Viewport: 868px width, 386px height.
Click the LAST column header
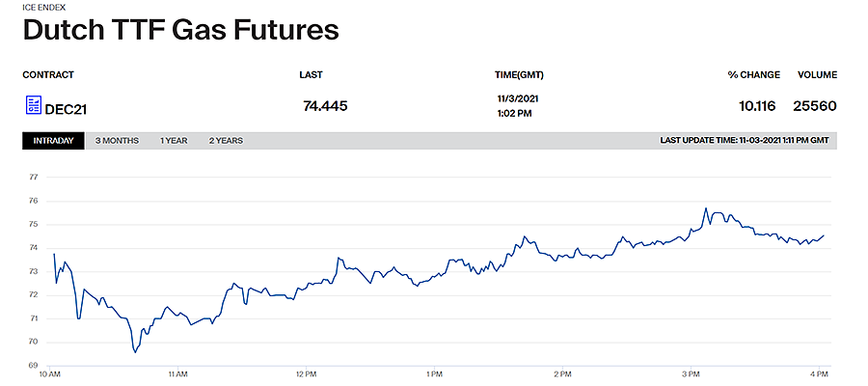pyautogui.click(x=312, y=74)
